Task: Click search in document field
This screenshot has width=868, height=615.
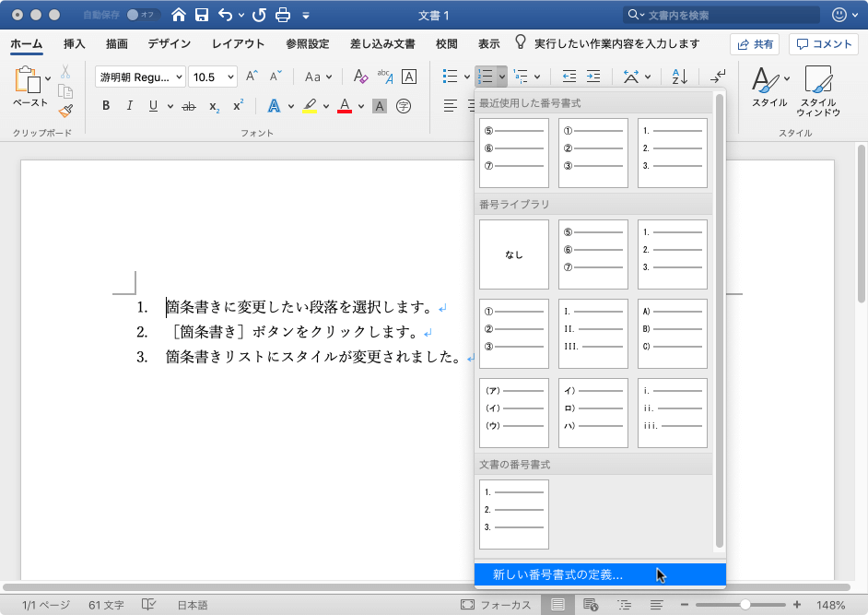Action: click(x=721, y=15)
